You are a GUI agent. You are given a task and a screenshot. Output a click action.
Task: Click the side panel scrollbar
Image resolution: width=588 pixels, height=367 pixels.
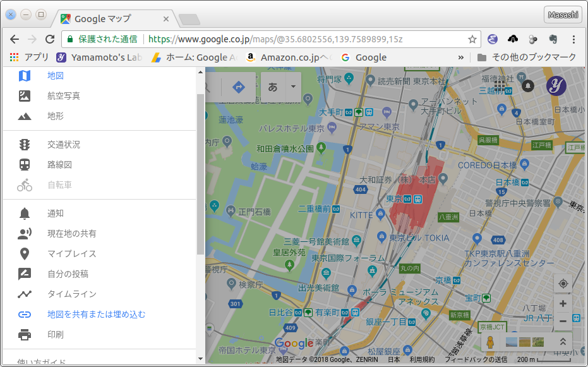click(200, 174)
